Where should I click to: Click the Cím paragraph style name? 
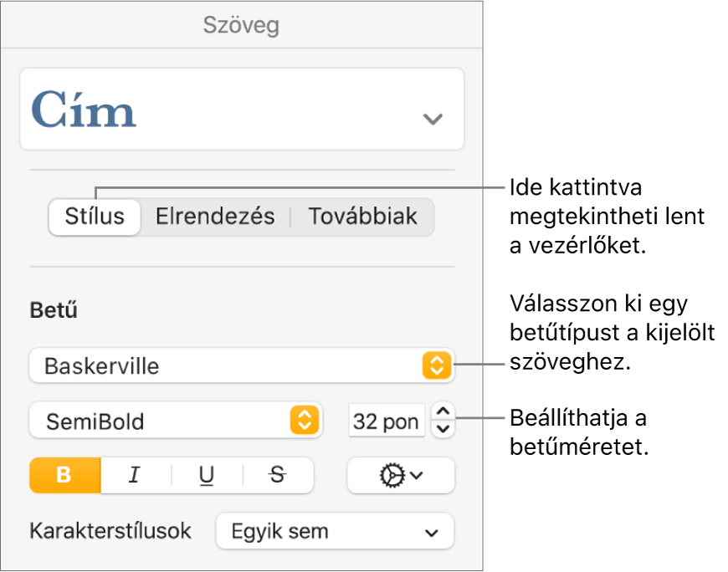coord(84,110)
